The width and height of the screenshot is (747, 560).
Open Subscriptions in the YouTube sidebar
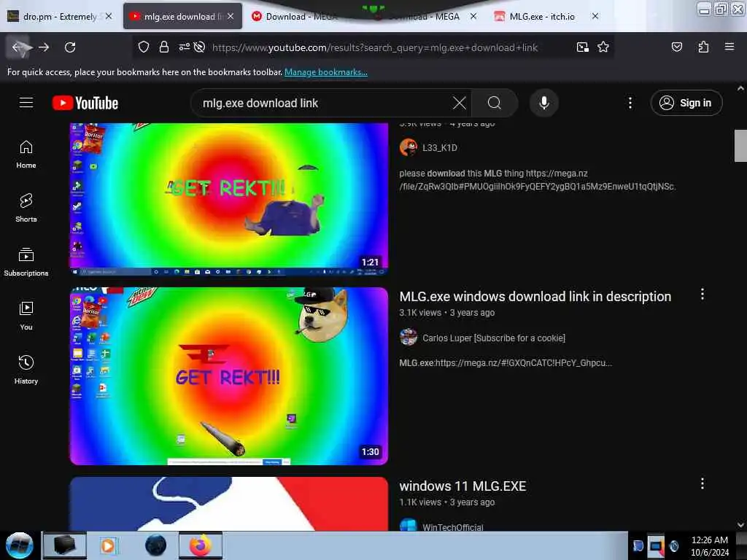26,262
